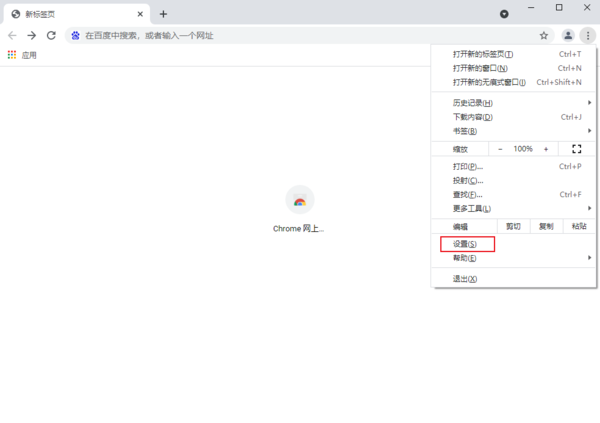The height and width of the screenshot is (423, 600).
Task: Click the Baidu search engine icon in address bar
Action: click(75, 36)
